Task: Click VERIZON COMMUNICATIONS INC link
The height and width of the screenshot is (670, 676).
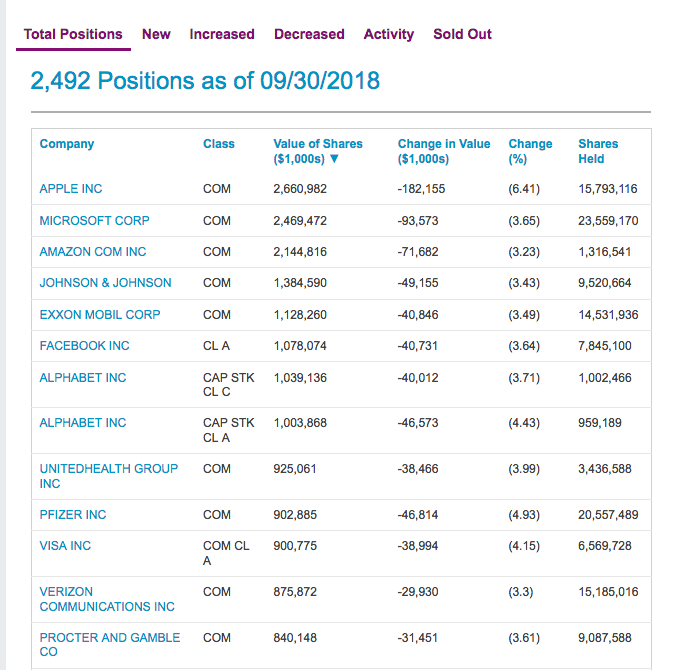Action: (x=106, y=599)
